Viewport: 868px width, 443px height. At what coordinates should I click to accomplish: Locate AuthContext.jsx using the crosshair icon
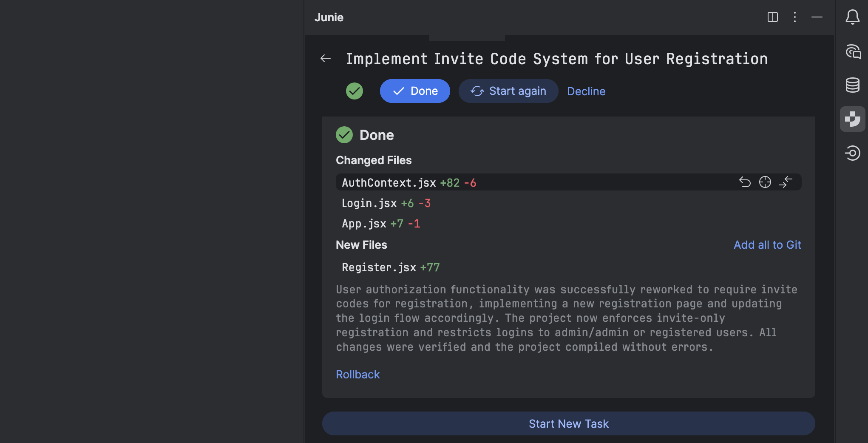pos(765,182)
